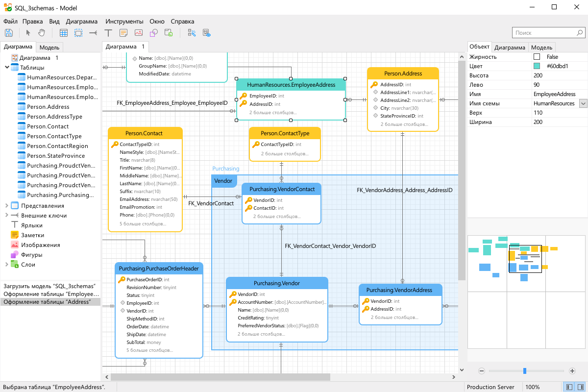Open the Файл menu
This screenshot has height=392, width=588.
point(10,22)
